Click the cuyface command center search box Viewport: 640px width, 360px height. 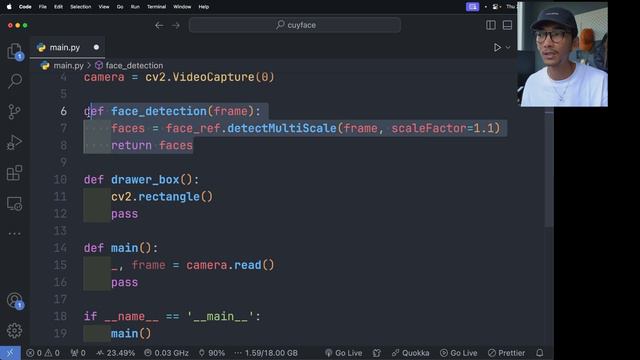(295, 25)
